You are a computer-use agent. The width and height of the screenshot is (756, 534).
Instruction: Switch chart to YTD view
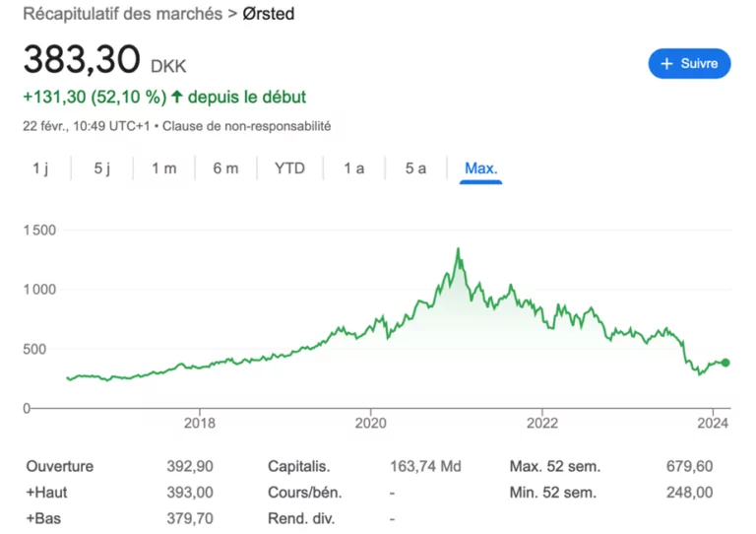click(289, 168)
